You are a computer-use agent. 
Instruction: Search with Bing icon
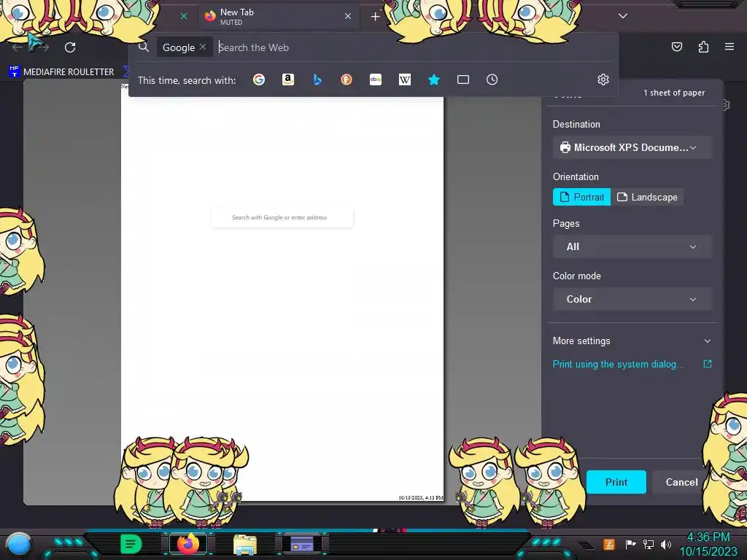pyautogui.click(x=317, y=79)
